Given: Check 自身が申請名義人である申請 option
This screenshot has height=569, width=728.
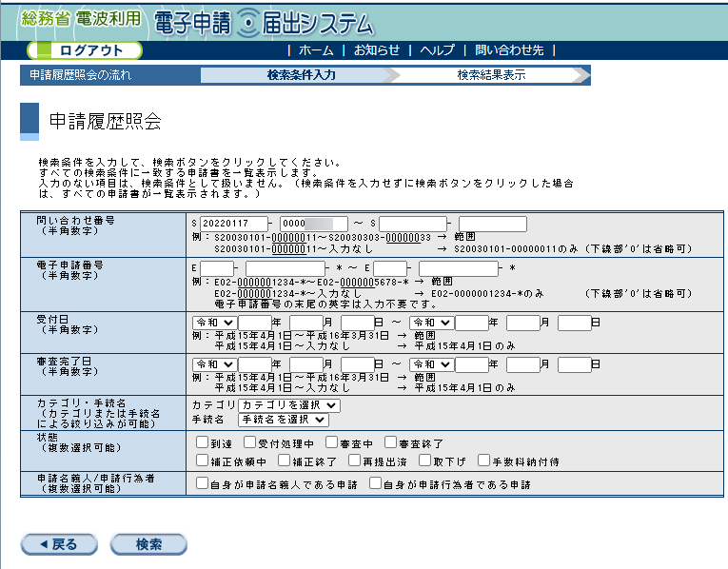Looking at the screenshot, I should click(x=202, y=483).
